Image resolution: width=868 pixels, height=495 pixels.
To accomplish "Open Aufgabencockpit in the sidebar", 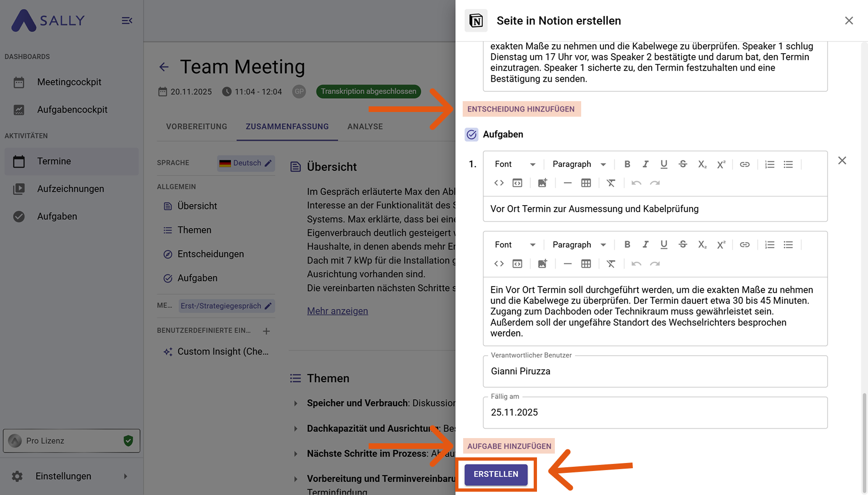I will tap(72, 110).
